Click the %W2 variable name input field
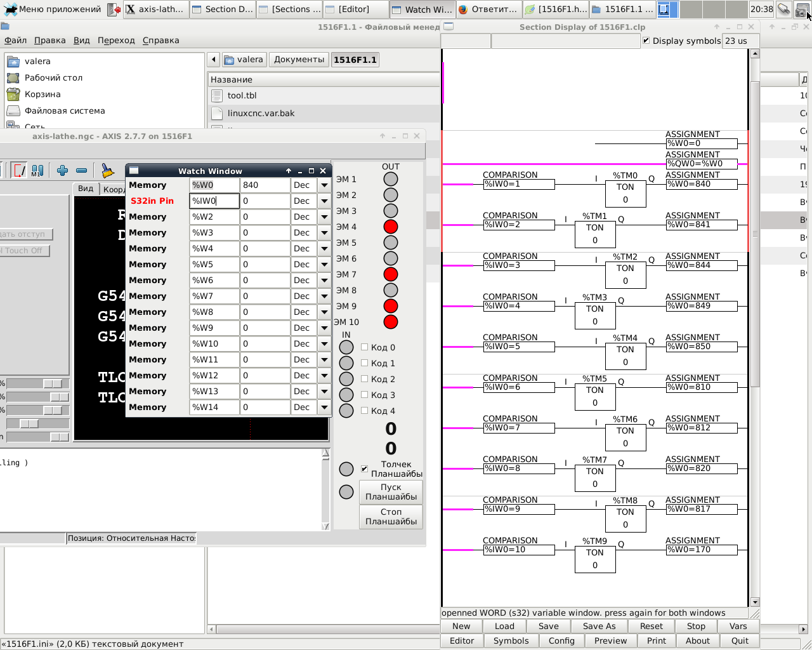 coord(214,216)
